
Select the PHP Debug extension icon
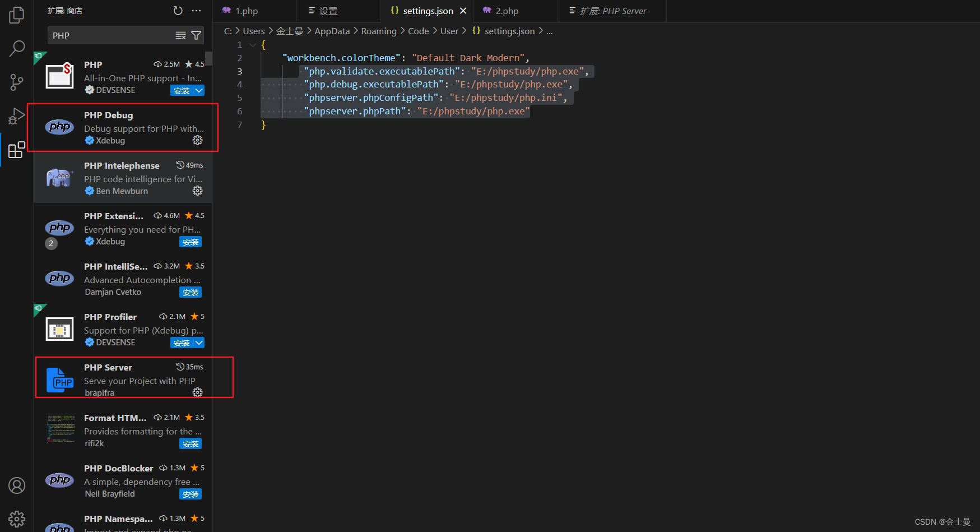(59, 127)
